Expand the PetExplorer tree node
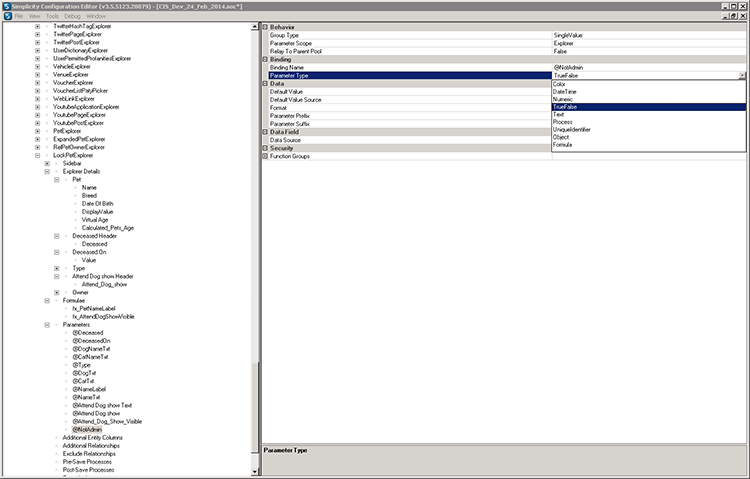The width and height of the screenshot is (750, 479). pos(38,131)
